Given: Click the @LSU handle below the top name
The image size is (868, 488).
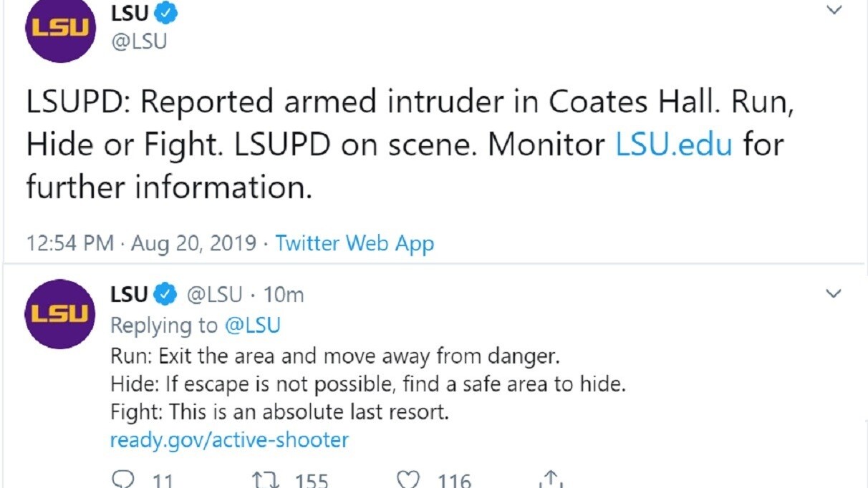Looking at the screenshot, I should tap(139, 41).
